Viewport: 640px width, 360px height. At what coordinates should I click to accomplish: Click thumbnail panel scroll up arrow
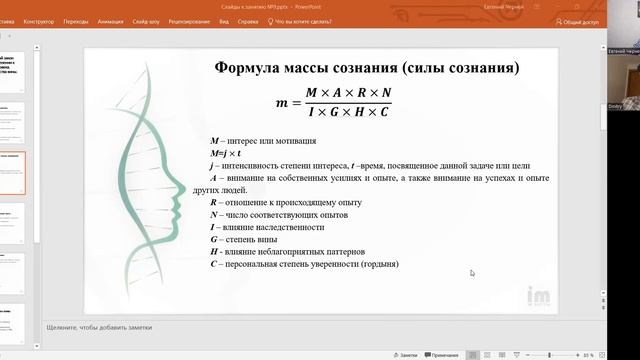pyautogui.click(x=37, y=48)
